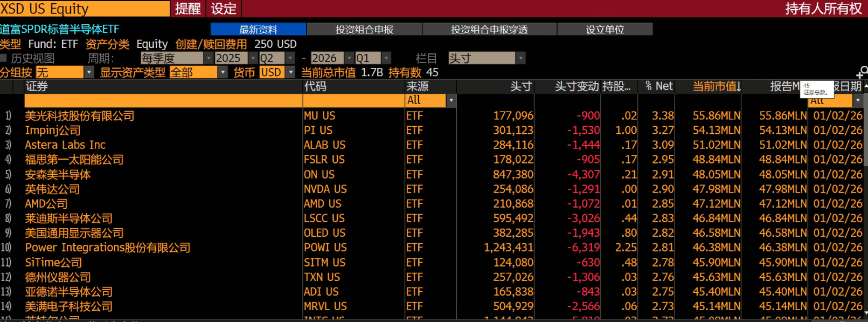The height and width of the screenshot is (322, 868).
Task: Click the zoom-in magnifier icon
Action: coord(862,72)
